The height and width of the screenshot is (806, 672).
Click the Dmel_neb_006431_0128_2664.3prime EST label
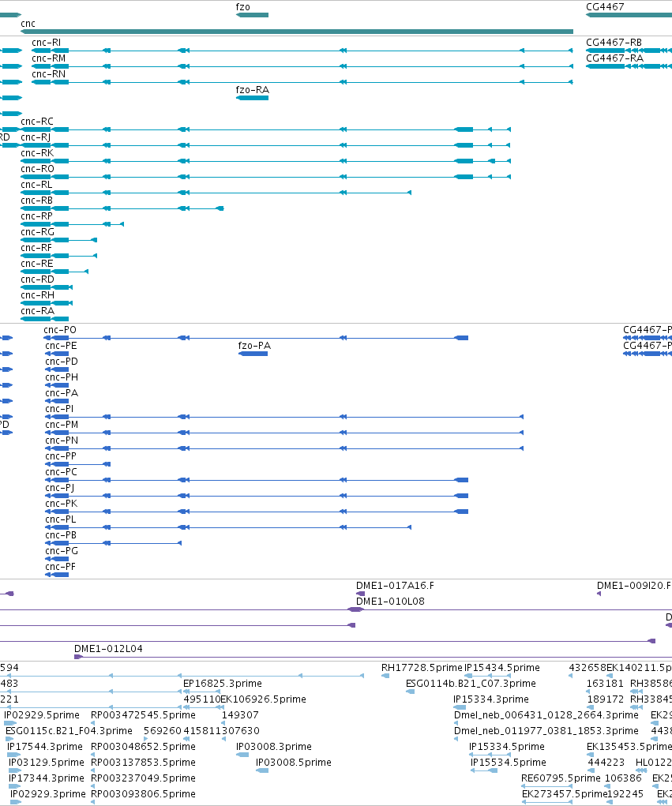tap(546, 715)
